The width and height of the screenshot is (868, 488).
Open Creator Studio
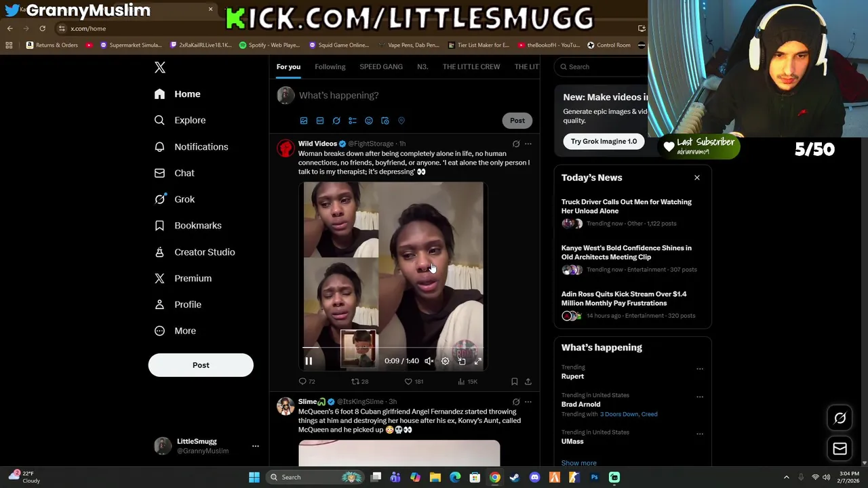point(195,252)
